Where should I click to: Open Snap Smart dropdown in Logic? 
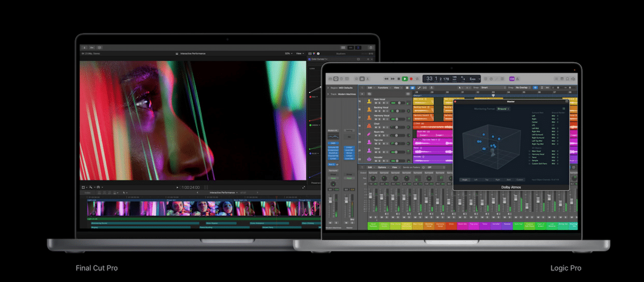click(493, 87)
